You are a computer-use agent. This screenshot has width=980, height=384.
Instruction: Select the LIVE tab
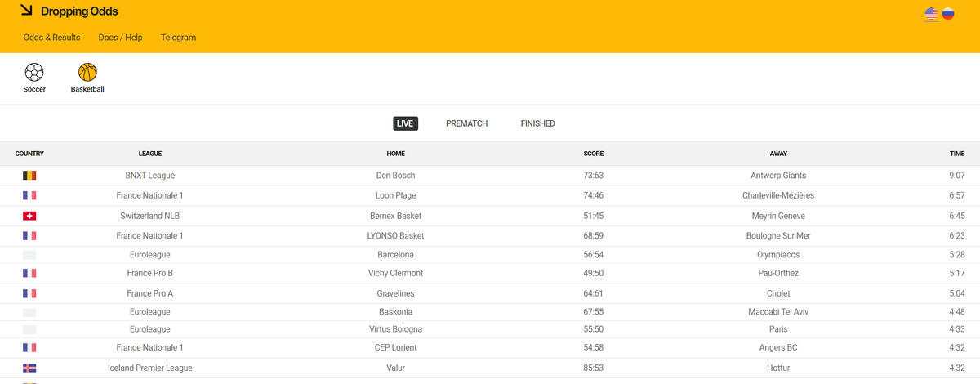405,123
